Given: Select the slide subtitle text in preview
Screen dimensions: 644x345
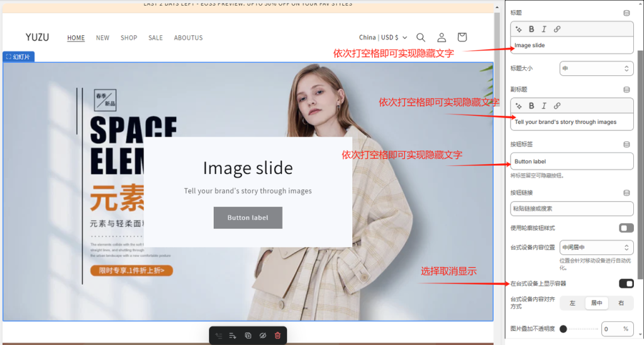Looking at the screenshot, I should point(248,191).
